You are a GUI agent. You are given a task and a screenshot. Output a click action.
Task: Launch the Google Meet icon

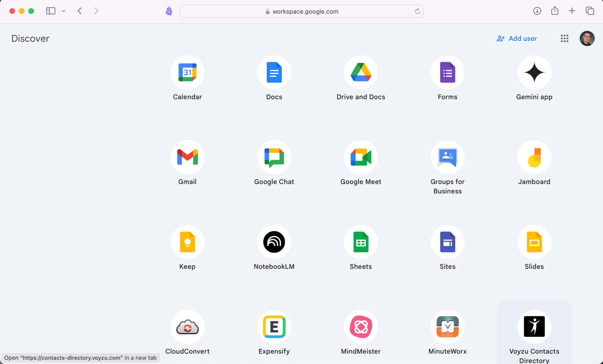(x=361, y=157)
